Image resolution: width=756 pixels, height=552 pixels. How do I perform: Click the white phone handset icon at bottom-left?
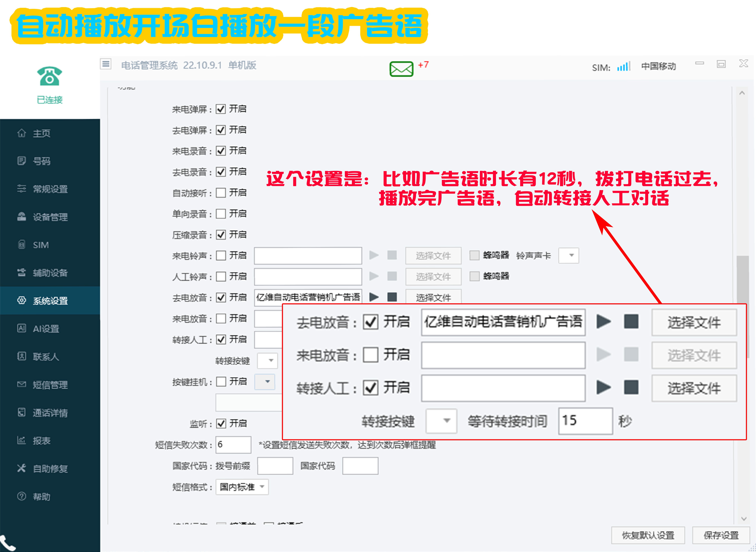pyautogui.click(x=7, y=543)
